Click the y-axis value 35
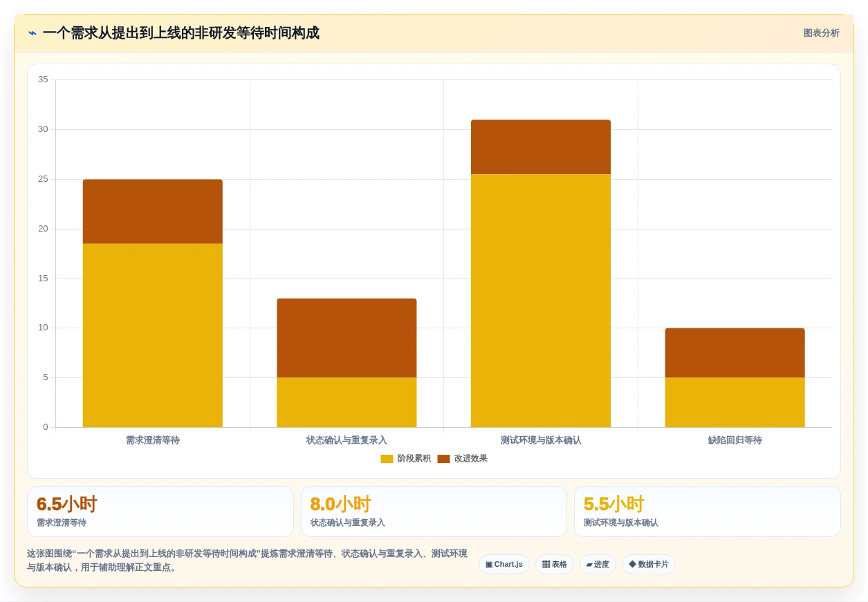The image size is (868, 602). [x=43, y=79]
